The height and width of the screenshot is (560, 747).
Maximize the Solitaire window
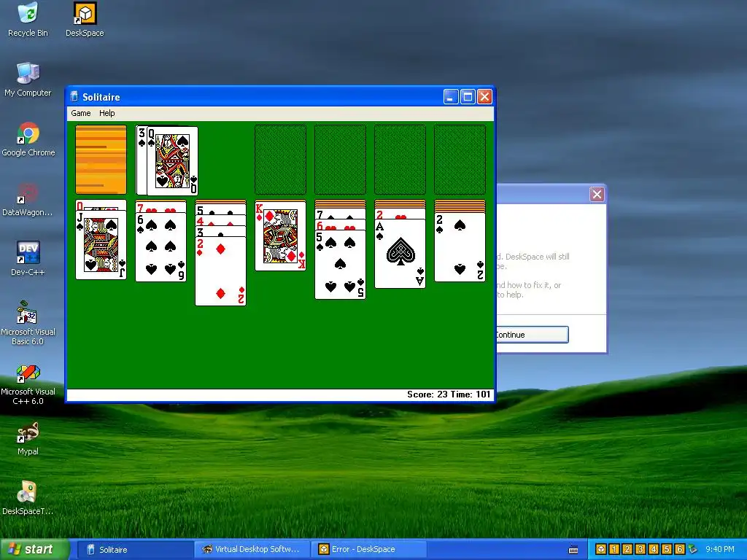click(x=468, y=97)
